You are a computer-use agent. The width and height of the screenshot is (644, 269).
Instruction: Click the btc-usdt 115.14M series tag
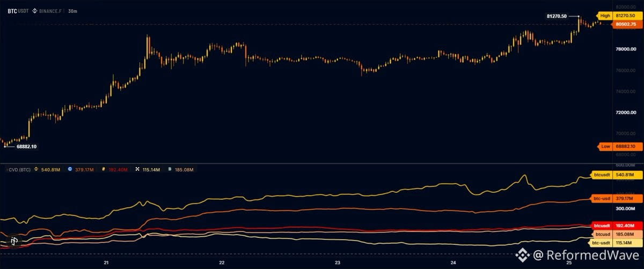click(x=614, y=243)
